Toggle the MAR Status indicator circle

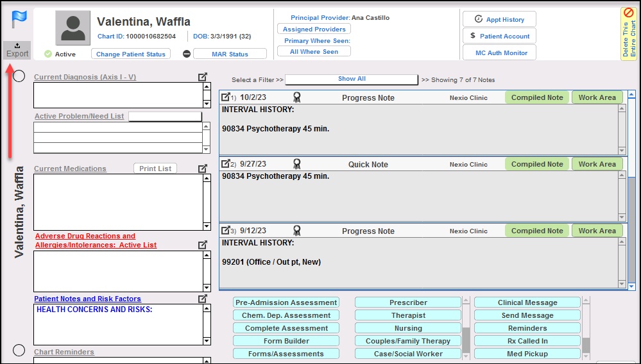point(187,54)
